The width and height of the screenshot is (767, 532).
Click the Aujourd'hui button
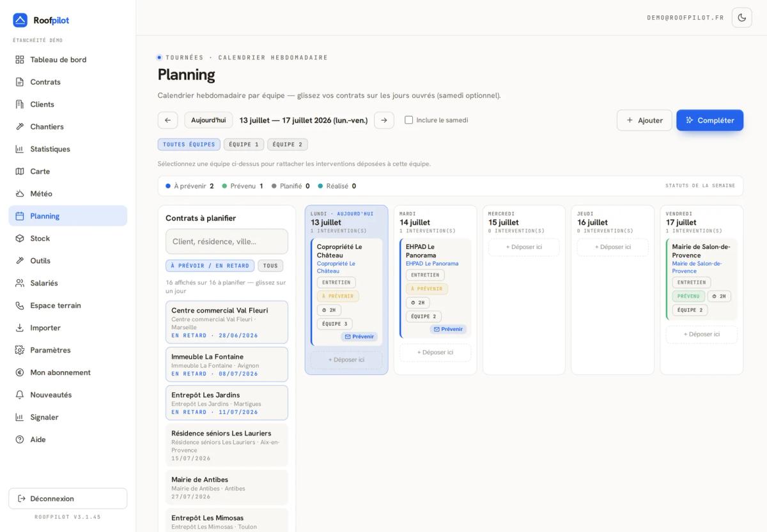point(208,120)
